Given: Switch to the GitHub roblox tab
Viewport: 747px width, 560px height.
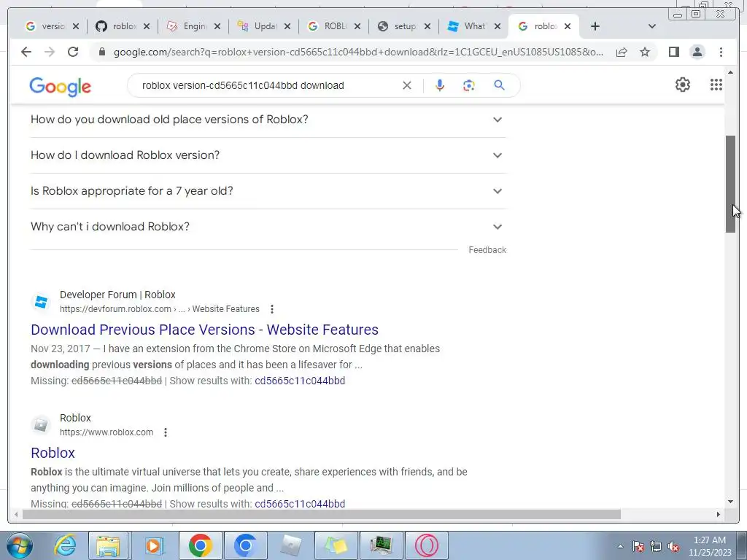Looking at the screenshot, I should (x=117, y=26).
